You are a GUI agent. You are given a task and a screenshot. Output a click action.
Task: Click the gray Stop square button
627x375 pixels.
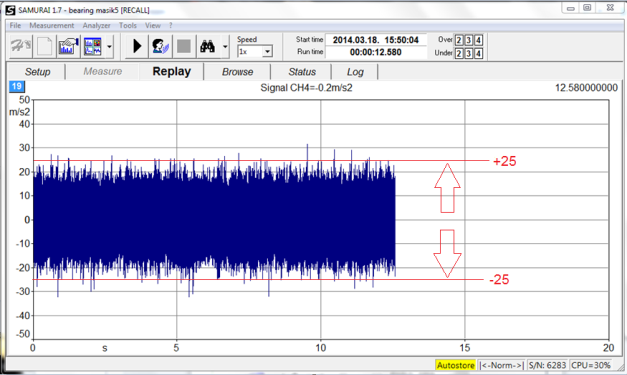[184, 46]
